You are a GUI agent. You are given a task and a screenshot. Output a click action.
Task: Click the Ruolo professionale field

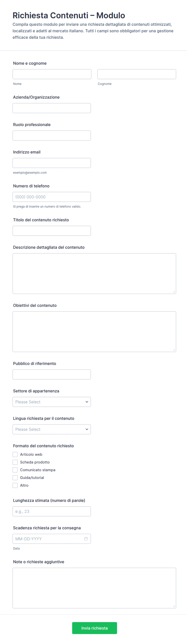[x=52, y=136]
